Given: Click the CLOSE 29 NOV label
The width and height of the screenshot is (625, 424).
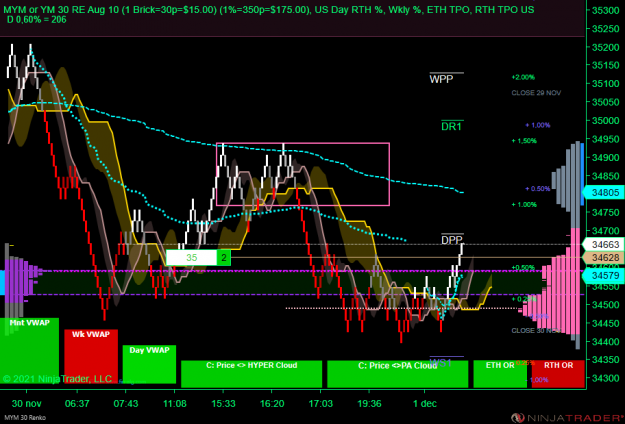Looking at the screenshot, I should (x=536, y=92).
